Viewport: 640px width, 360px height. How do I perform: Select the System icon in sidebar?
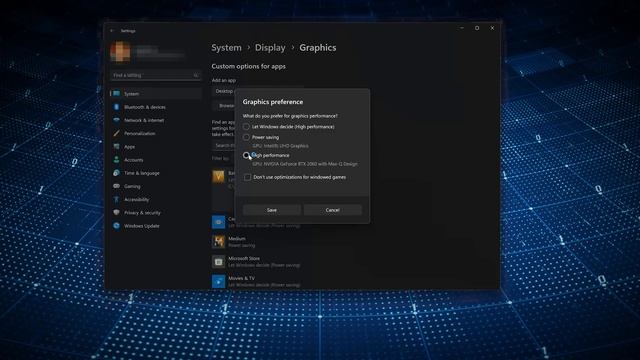[117, 93]
